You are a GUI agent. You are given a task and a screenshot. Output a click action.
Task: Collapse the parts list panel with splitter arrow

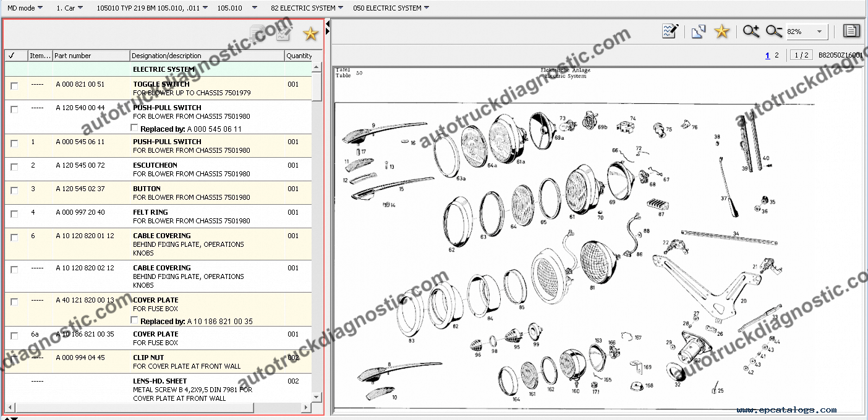328,24
